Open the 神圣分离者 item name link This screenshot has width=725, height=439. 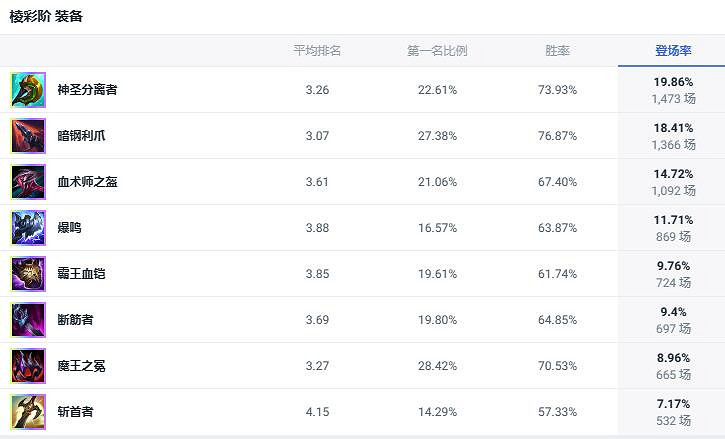tap(87, 90)
